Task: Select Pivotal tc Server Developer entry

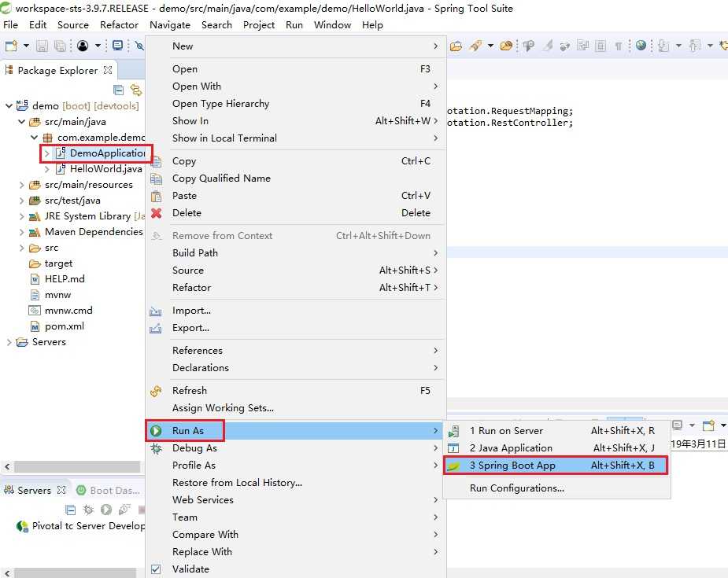Action: point(81,525)
